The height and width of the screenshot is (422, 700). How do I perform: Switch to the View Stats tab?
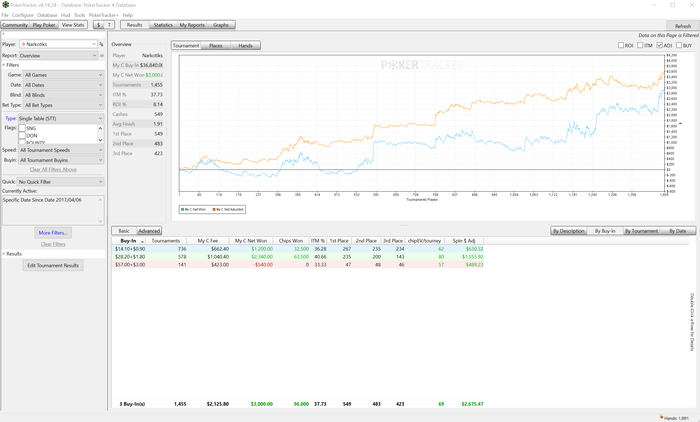[73, 25]
